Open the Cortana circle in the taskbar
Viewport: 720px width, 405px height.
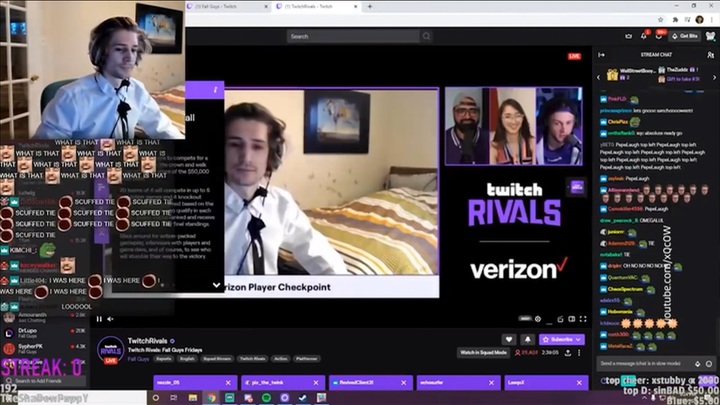click(x=156, y=398)
